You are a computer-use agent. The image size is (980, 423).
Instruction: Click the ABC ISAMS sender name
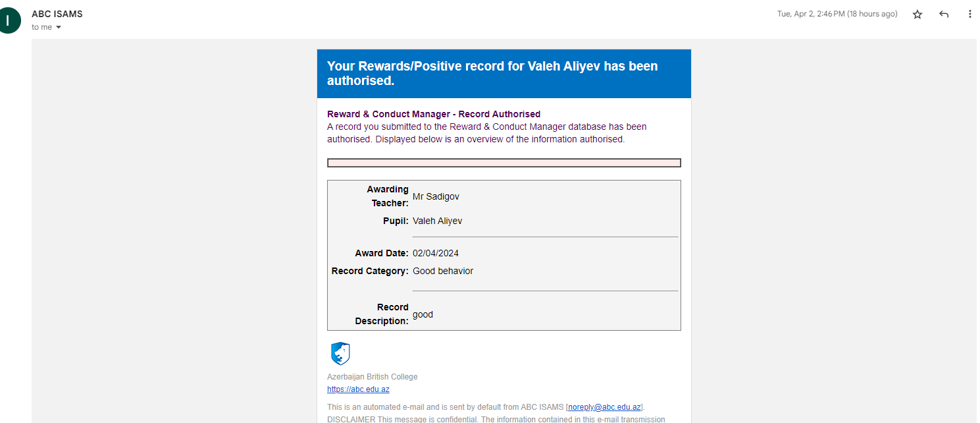point(57,14)
